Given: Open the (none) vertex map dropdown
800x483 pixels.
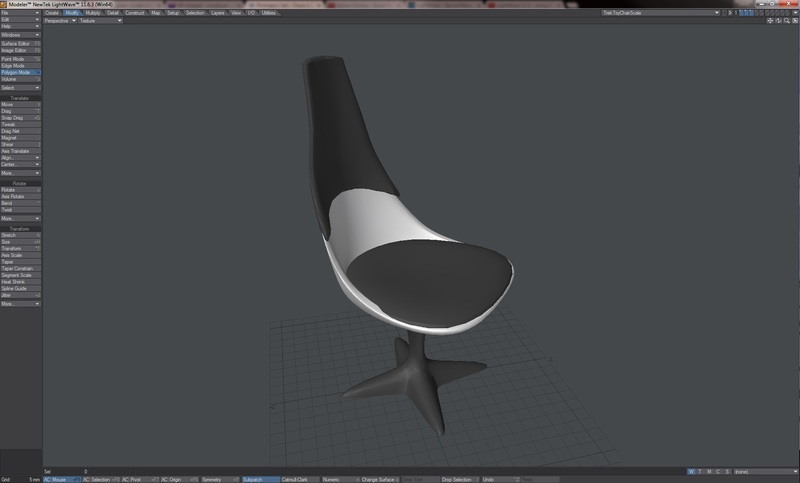Looking at the screenshot, I should [x=765, y=472].
